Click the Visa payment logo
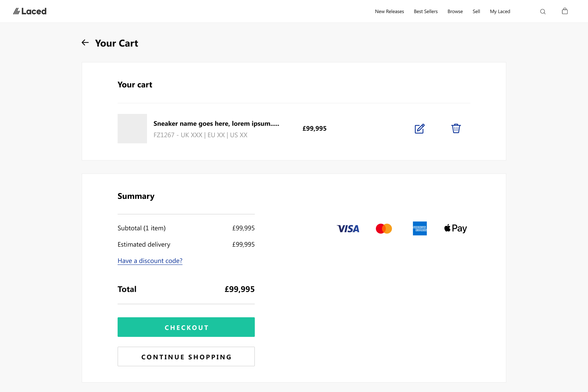The width and height of the screenshot is (588, 392). pyautogui.click(x=348, y=228)
